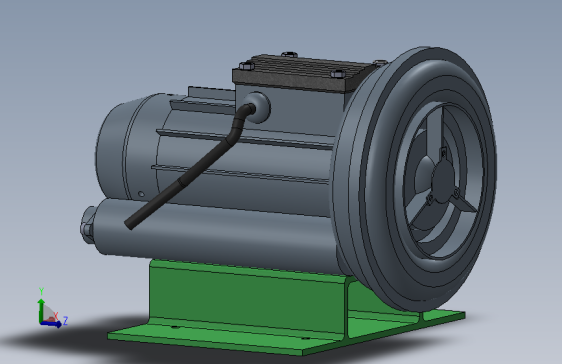
Task: Click the green Y axis of triad
Action: (41, 311)
